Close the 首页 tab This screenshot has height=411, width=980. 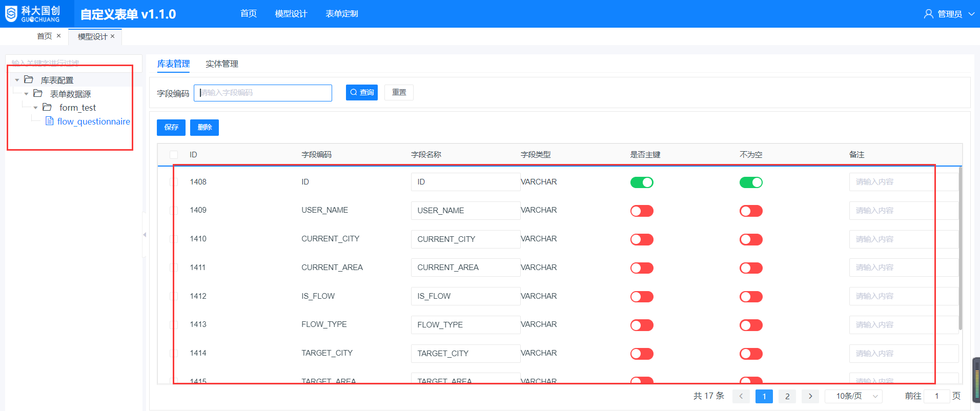(58, 36)
